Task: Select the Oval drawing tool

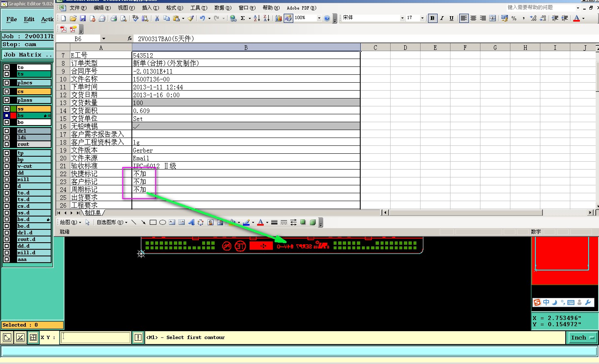Action: click(x=163, y=222)
